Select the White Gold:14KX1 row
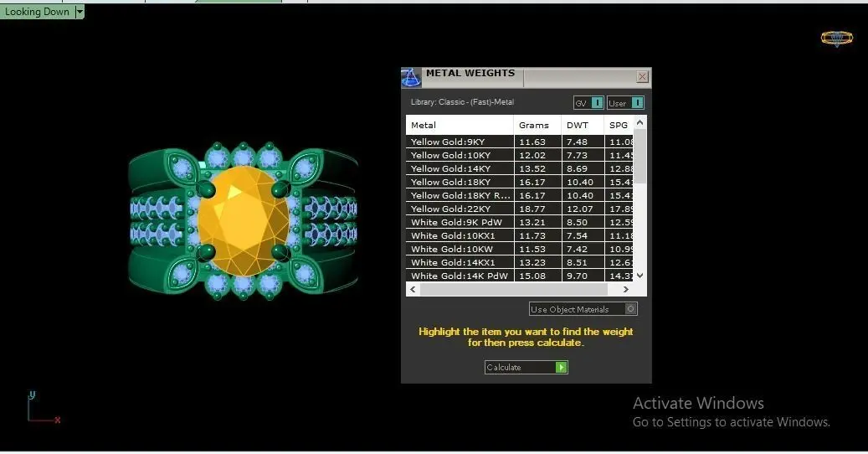Viewport: 868px width, 454px height. [519, 262]
